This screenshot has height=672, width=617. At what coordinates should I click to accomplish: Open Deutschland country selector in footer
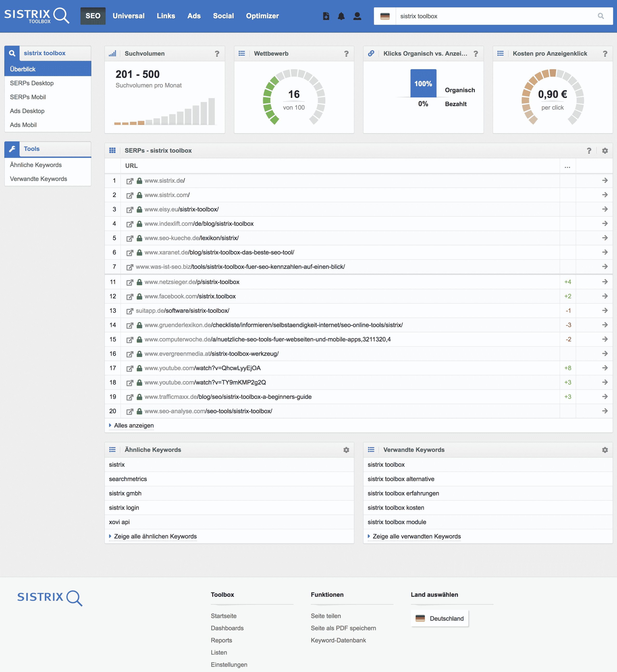[x=439, y=618]
